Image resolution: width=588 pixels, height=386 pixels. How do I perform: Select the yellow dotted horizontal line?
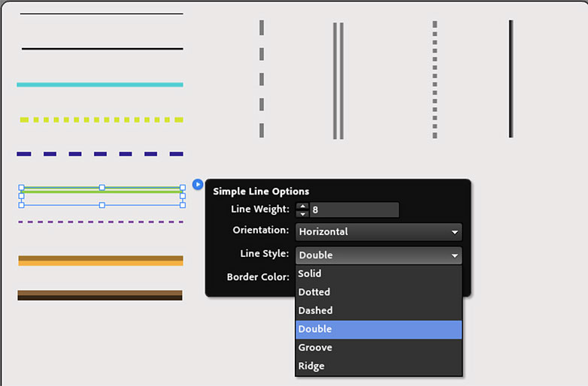(x=102, y=120)
